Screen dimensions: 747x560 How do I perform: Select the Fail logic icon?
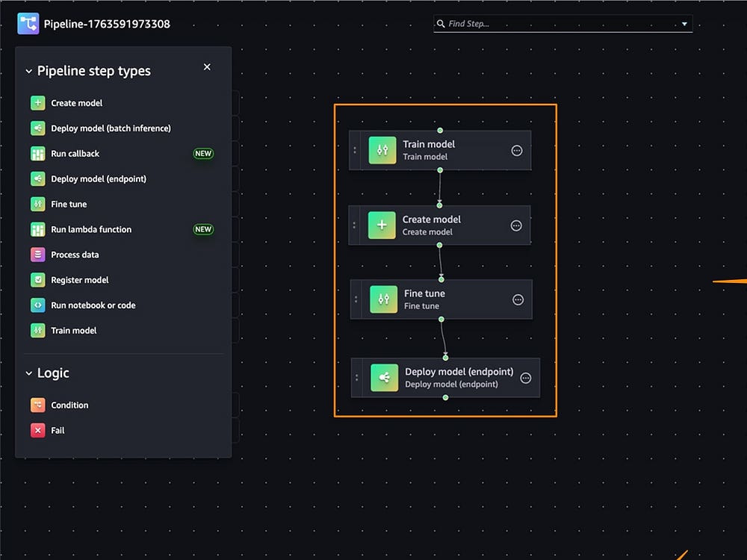click(37, 430)
